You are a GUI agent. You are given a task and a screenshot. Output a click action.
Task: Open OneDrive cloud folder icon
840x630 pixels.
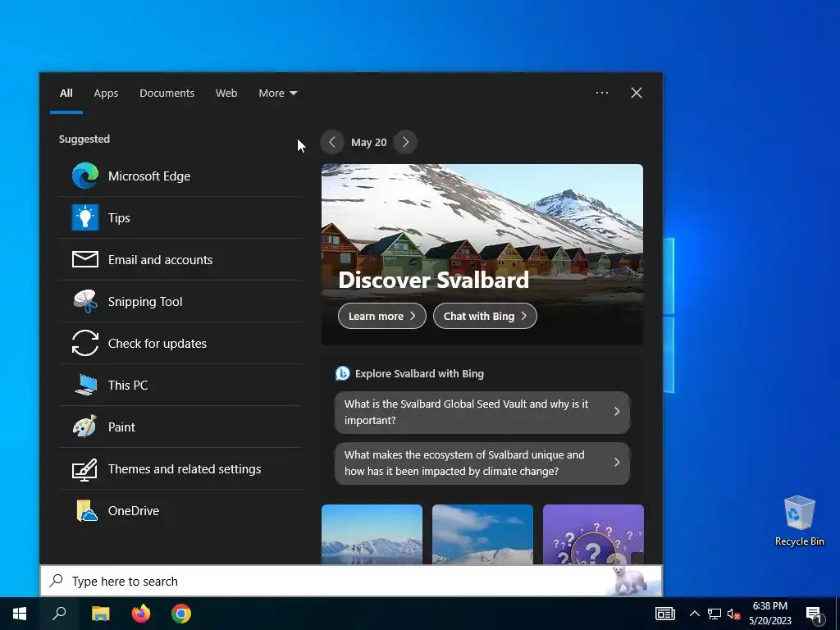[86, 510]
